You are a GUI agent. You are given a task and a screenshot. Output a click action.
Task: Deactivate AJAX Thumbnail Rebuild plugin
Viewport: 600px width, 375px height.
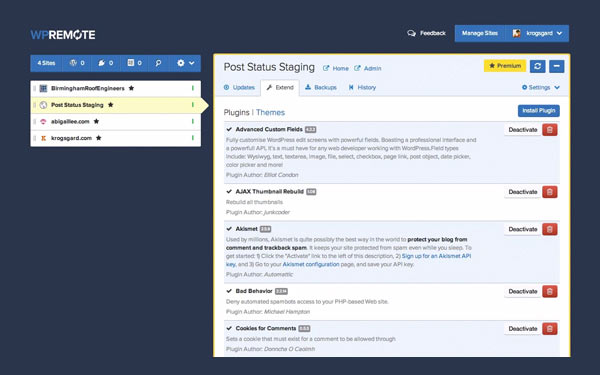pos(523,192)
